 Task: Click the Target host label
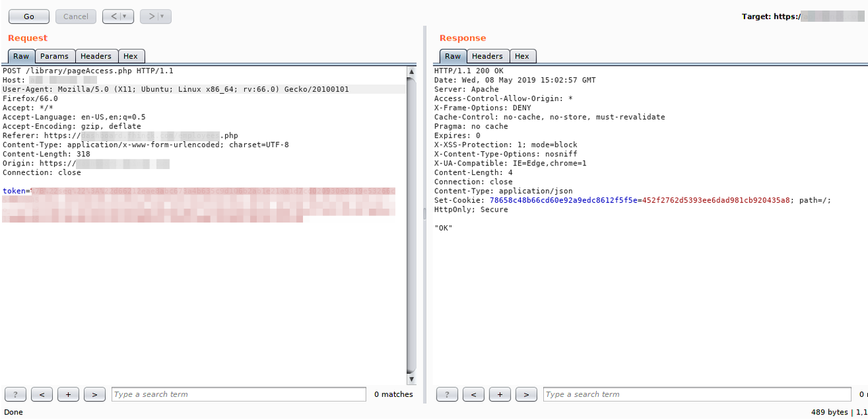(x=803, y=16)
